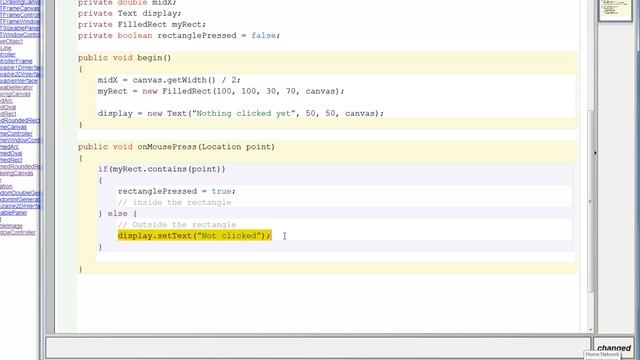The image size is (640, 360).
Task: Click the 'private boolean rectanglePressed = false;' line
Action: click(x=179, y=36)
